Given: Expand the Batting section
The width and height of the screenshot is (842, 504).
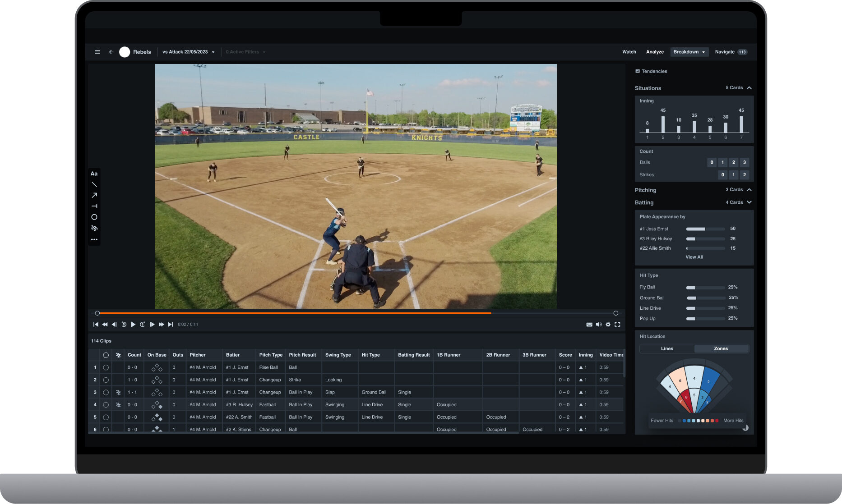Looking at the screenshot, I should coord(749,202).
